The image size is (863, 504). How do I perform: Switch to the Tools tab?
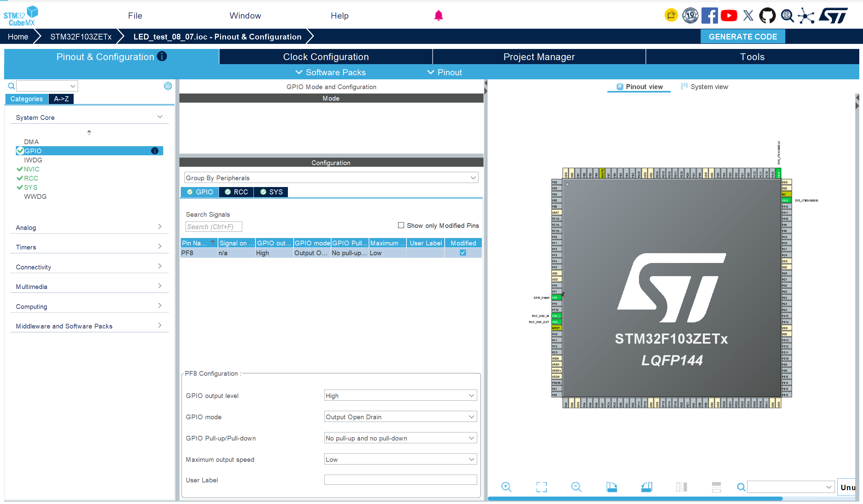(x=753, y=57)
